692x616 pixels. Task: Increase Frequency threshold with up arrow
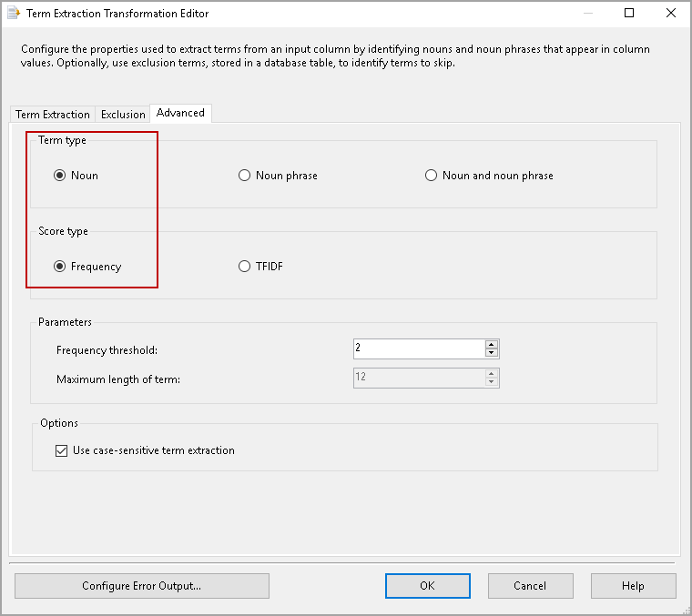(x=492, y=345)
